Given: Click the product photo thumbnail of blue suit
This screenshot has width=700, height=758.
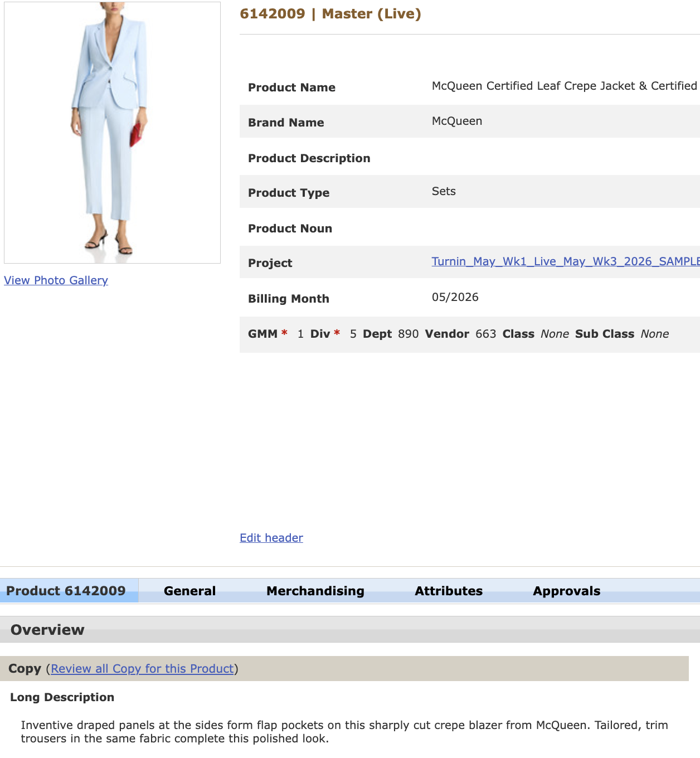Looking at the screenshot, I should pyautogui.click(x=112, y=133).
